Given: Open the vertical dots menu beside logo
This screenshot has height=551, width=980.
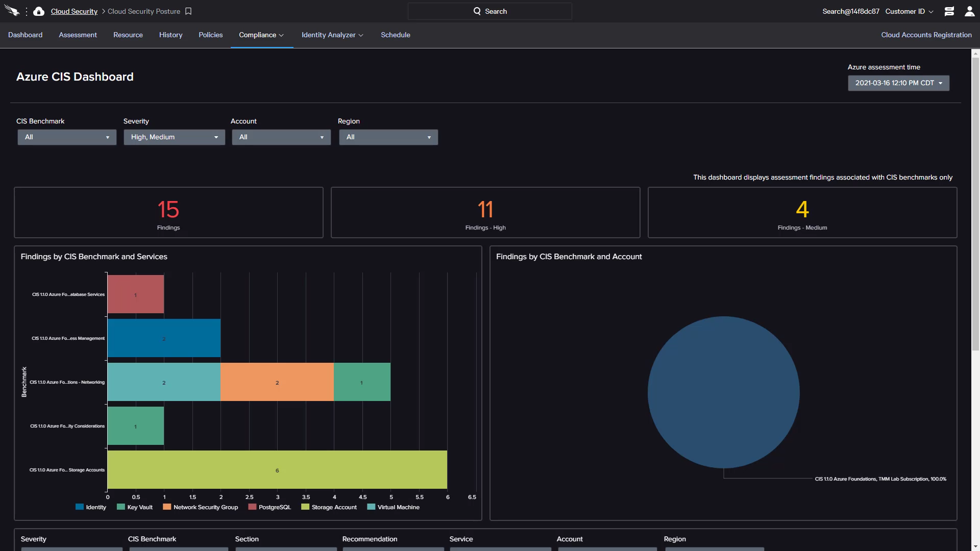Looking at the screenshot, I should 27,11.
